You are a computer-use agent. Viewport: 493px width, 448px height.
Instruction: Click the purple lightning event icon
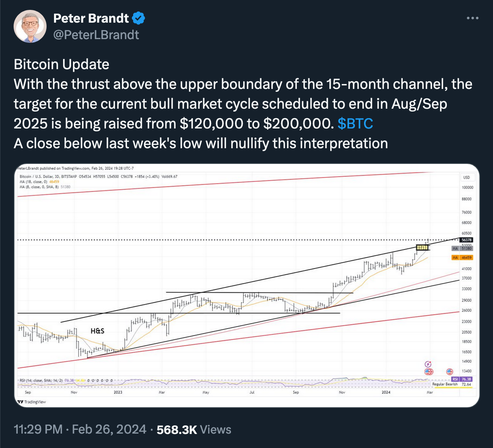coord(428,364)
